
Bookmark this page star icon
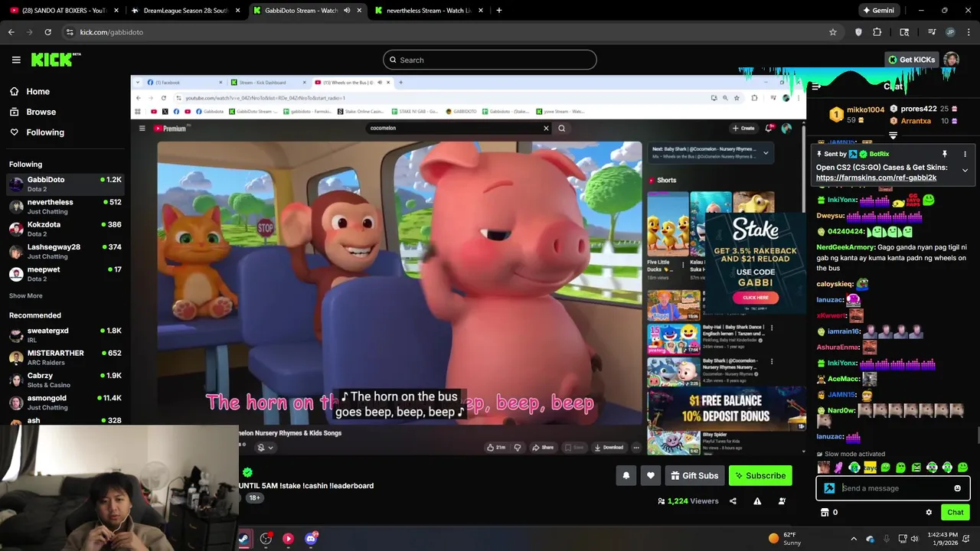click(833, 32)
